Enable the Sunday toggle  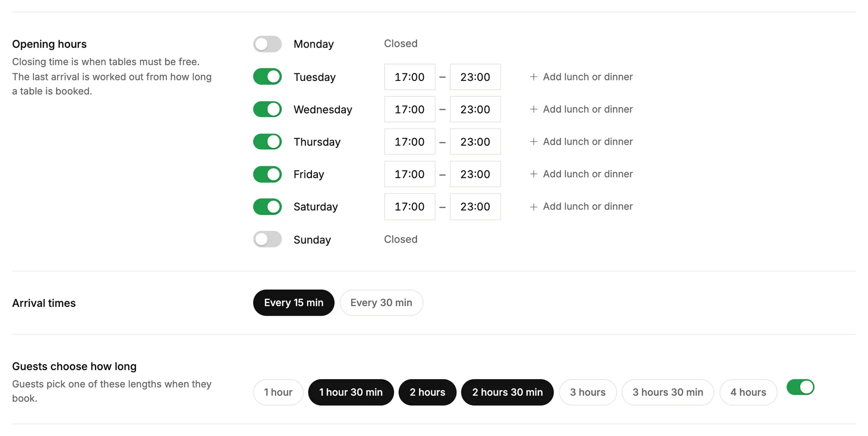(x=267, y=239)
